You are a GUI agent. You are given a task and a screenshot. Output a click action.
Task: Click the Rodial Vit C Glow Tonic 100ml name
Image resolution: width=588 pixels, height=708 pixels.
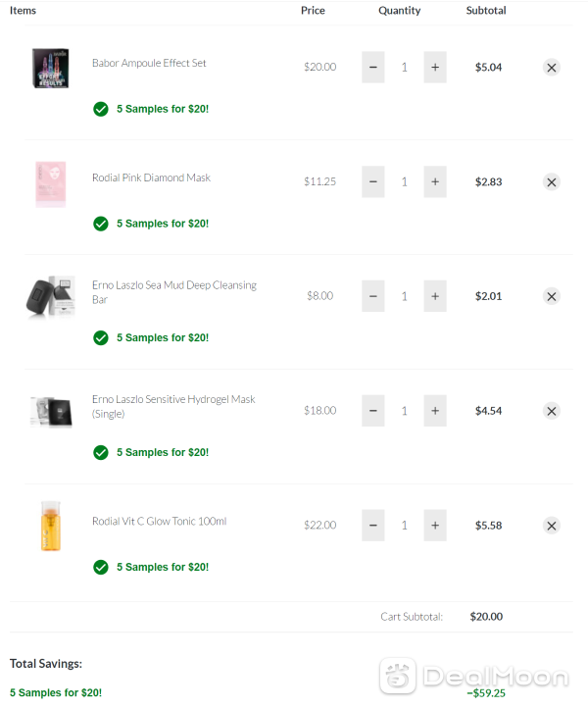(x=160, y=521)
